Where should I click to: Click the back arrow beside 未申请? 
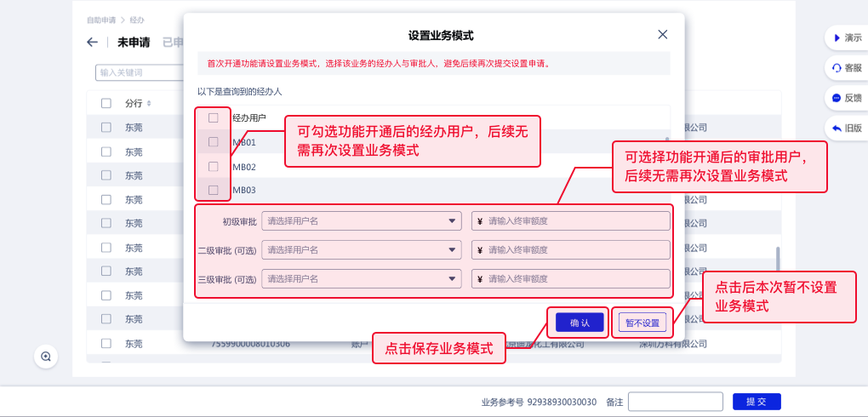pos(93,43)
